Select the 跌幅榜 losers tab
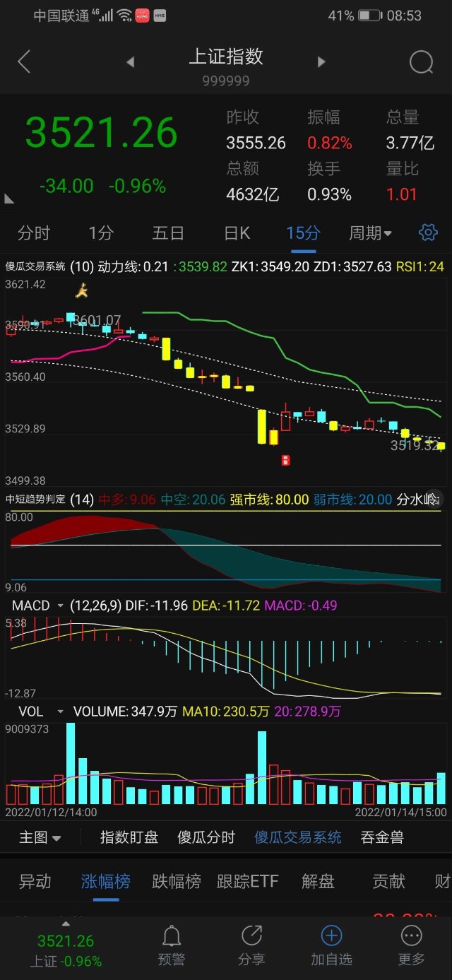The image size is (452, 980). [x=177, y=881]
